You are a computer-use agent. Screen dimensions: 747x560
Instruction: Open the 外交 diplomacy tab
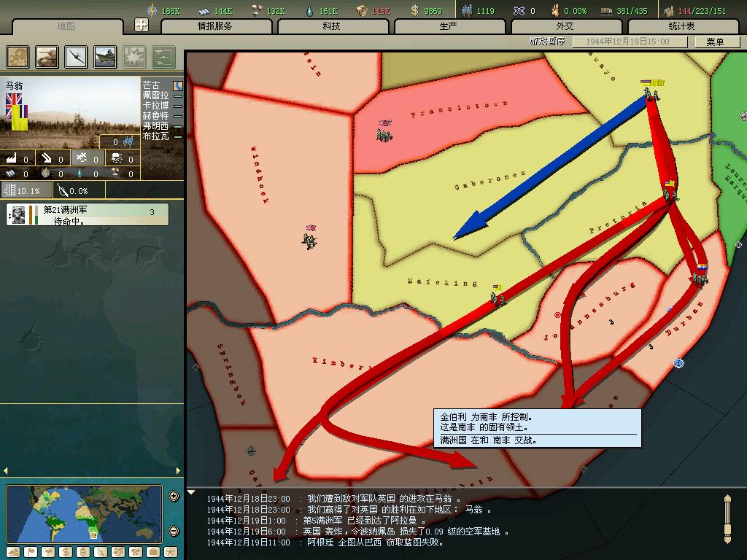[x=565, y=26]
